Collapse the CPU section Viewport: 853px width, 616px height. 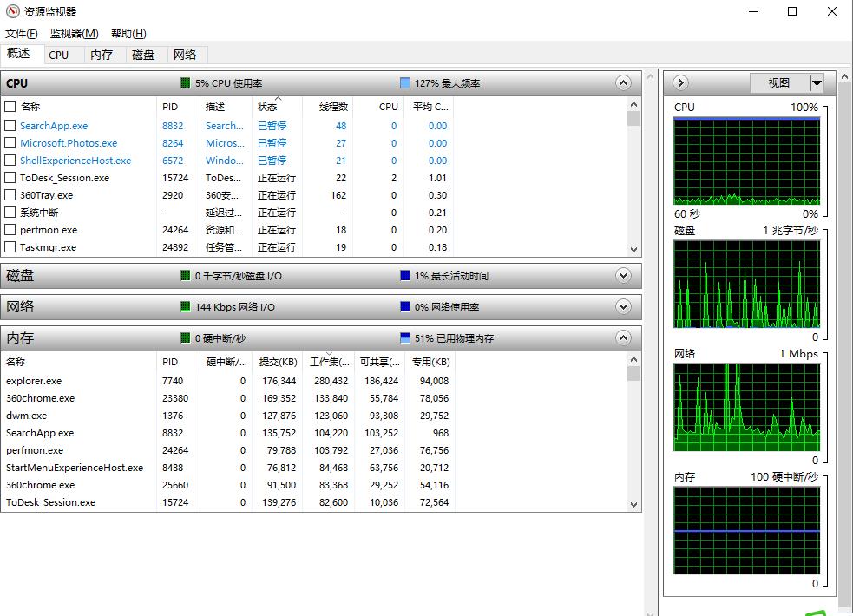point(623,82)
